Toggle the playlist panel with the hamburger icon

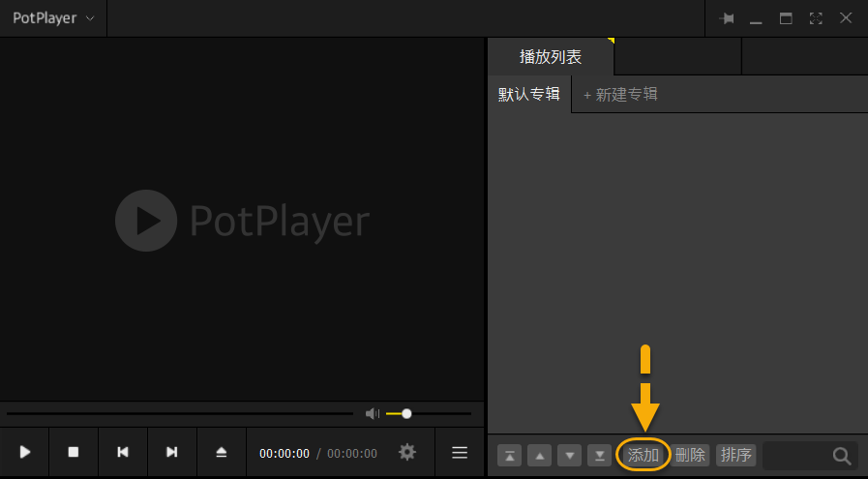(460, 453)
